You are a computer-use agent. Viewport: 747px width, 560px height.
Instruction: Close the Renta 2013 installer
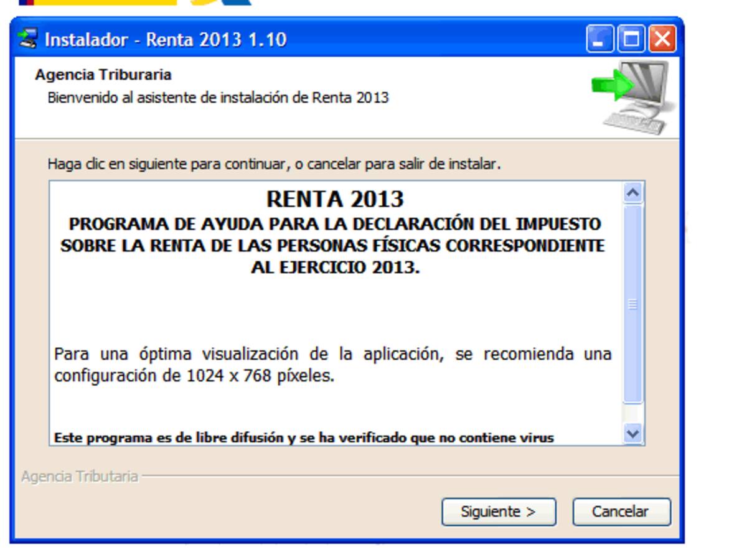(x=662, y=38)
